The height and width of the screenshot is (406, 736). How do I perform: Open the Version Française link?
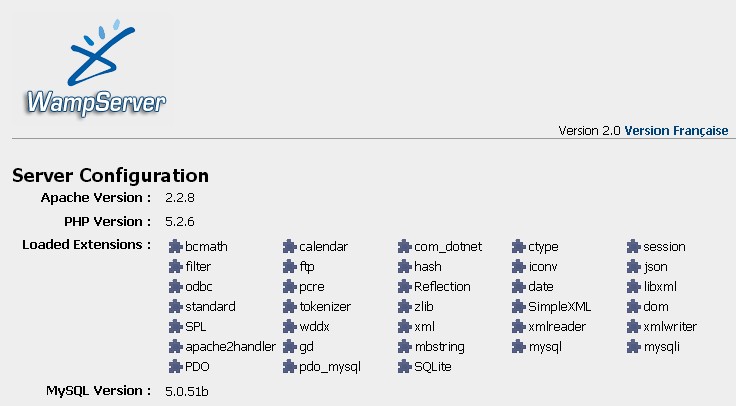coord(677,130)
